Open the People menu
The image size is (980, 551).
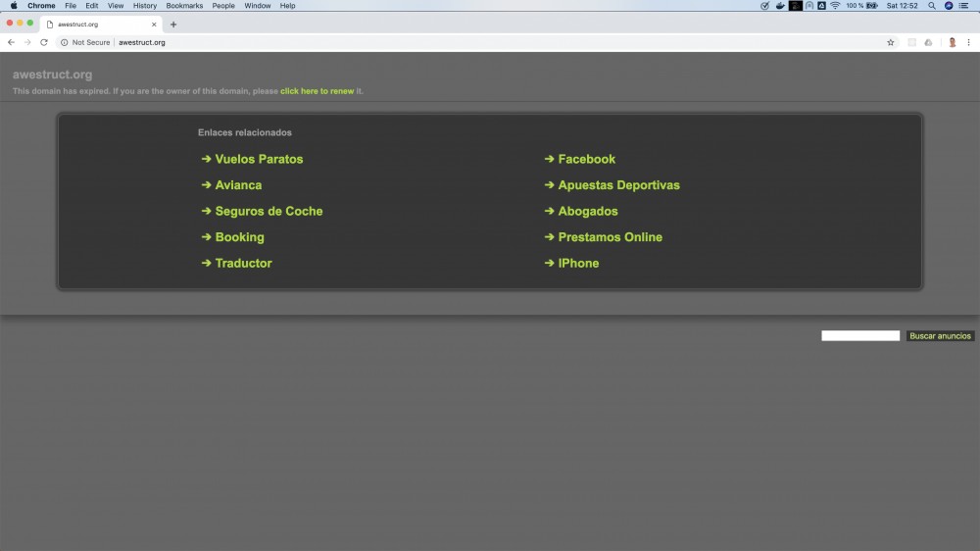[223, 6]
